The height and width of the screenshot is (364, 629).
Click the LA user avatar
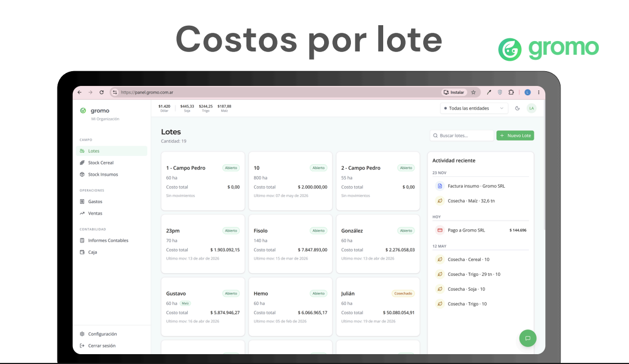click(x=532, y=108)
